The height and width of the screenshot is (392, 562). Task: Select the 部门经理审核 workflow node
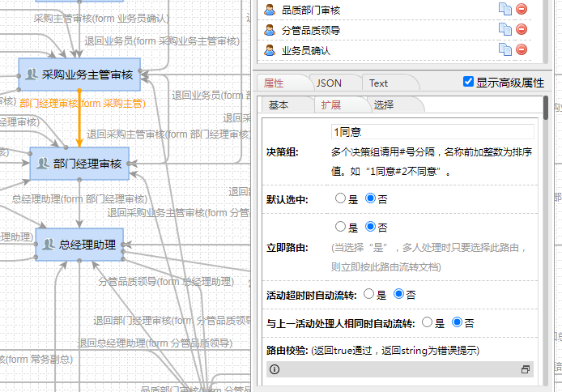pos(79,164)
